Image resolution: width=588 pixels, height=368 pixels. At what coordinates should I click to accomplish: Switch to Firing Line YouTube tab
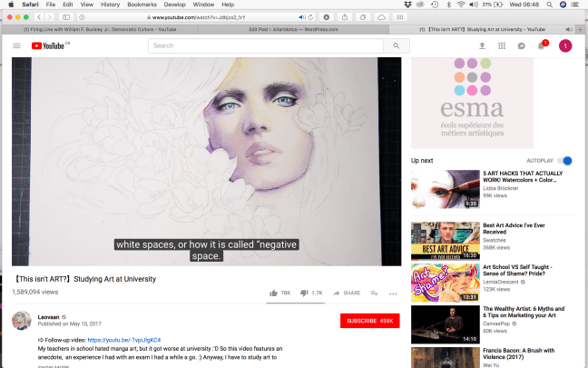pos(100,29)
